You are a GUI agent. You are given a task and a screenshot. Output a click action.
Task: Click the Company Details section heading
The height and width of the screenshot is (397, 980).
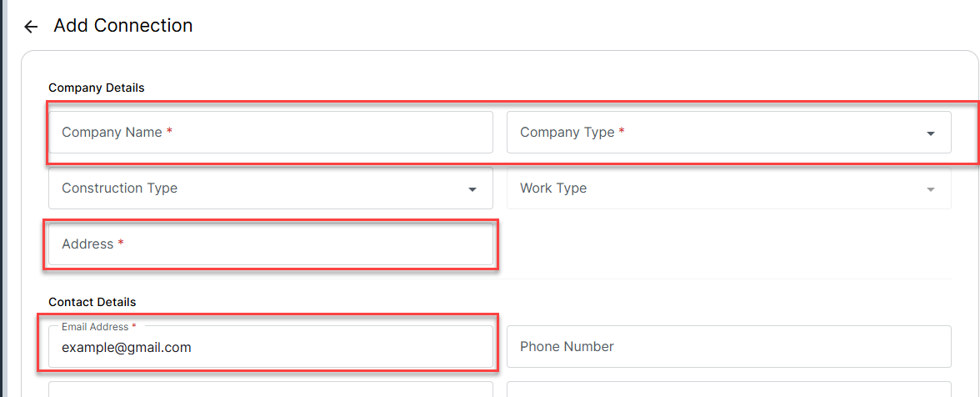97,88
